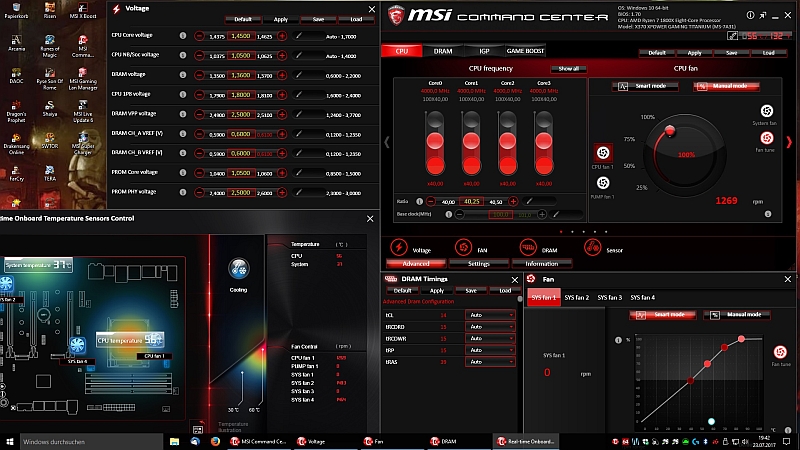Viewport: 800px width, 450px height.
Task: Open tRP Auto dropdown
Action: pos(490,351)
